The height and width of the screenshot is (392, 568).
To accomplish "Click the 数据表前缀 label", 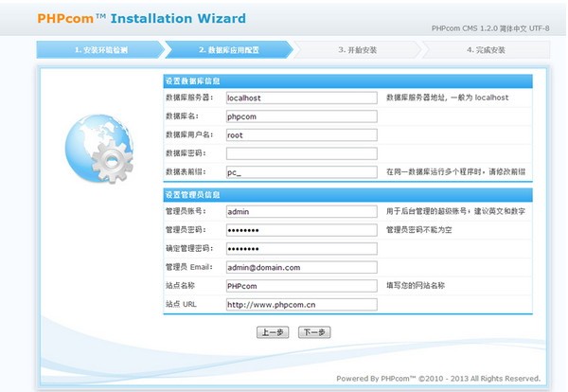I will tap(186, 171).
